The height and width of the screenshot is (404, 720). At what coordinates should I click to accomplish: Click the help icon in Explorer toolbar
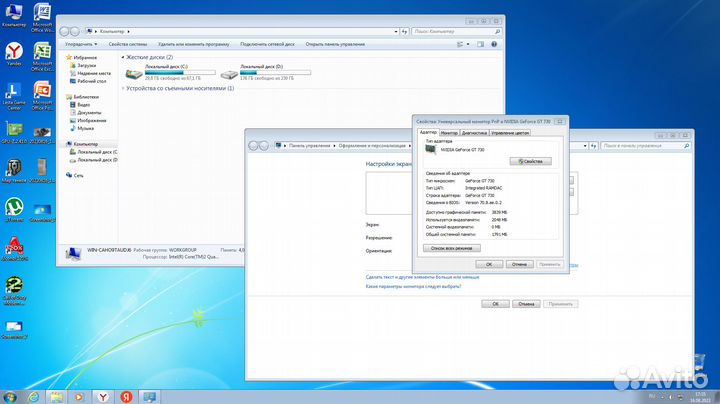click(494, 45)
